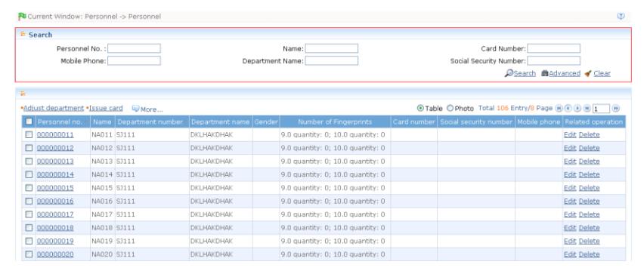Edit the record for 000000013
This screenshot has width=644, height=274.
pyautogui.click(x=570, y=162)
